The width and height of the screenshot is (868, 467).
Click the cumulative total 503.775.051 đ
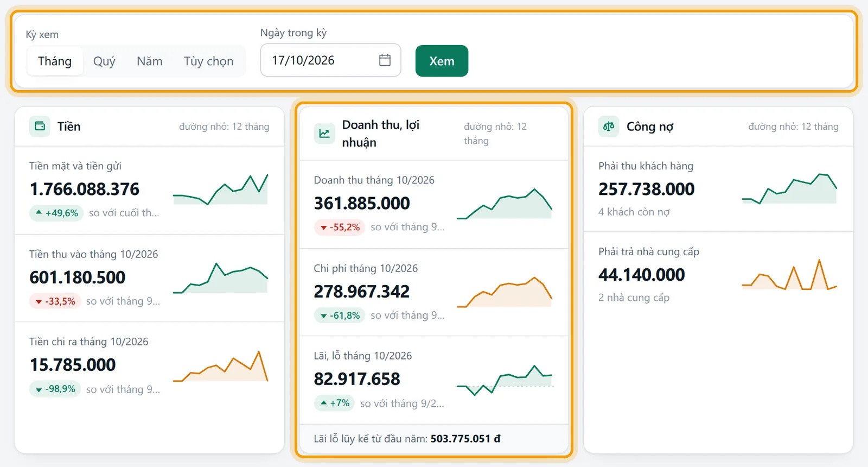click(465, 438)
